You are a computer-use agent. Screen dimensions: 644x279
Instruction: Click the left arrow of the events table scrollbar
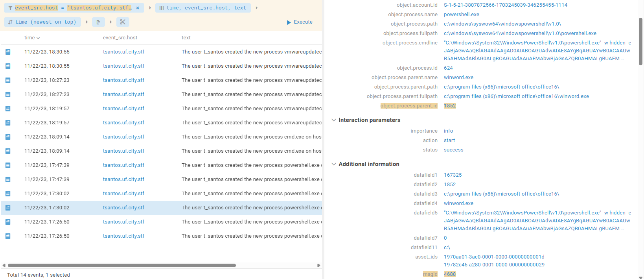(x=4, y=266)
